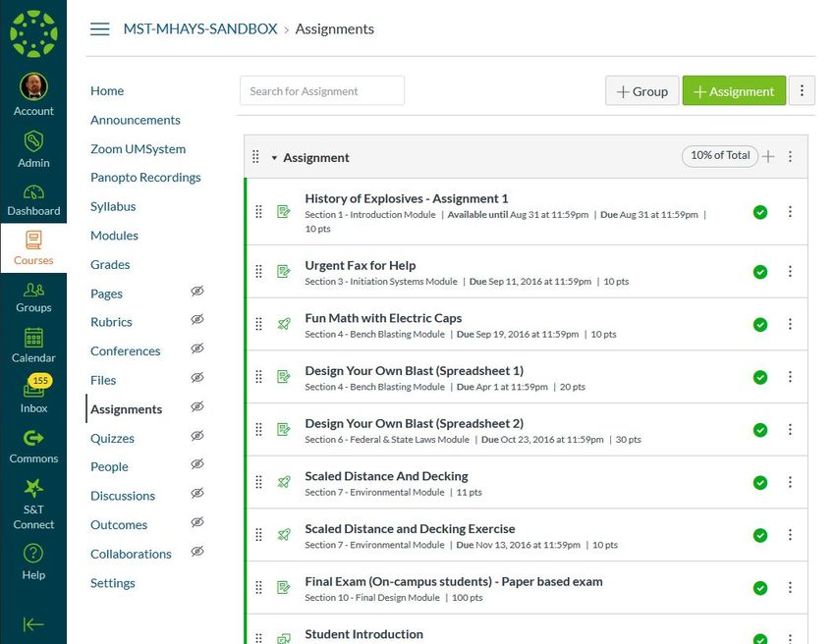Click the Search for Assignment field
The image size is (835, 644).
coord(322,91)
